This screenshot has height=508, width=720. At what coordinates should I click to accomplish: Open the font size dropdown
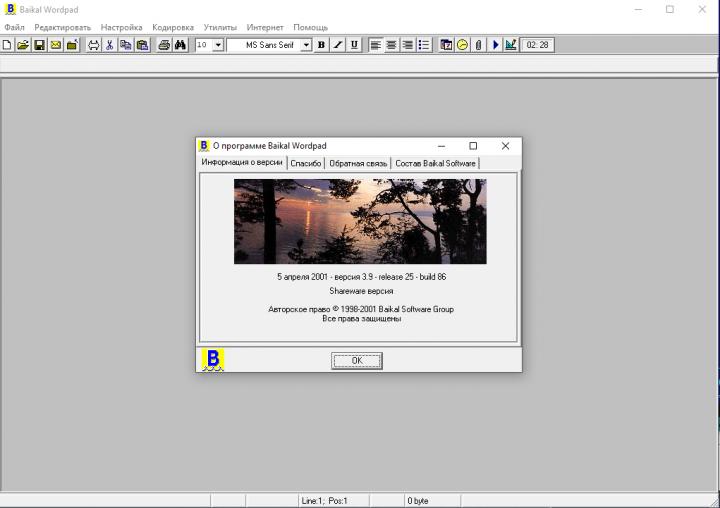tap(218, 45)
